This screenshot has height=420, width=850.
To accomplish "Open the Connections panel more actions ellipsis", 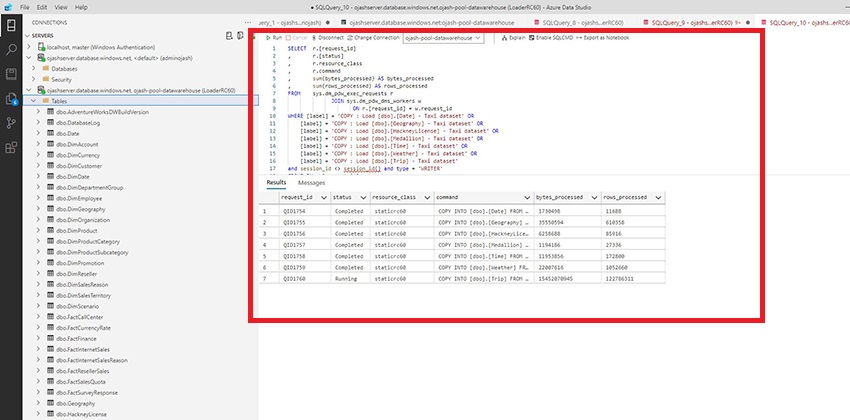I will point(248,23).
